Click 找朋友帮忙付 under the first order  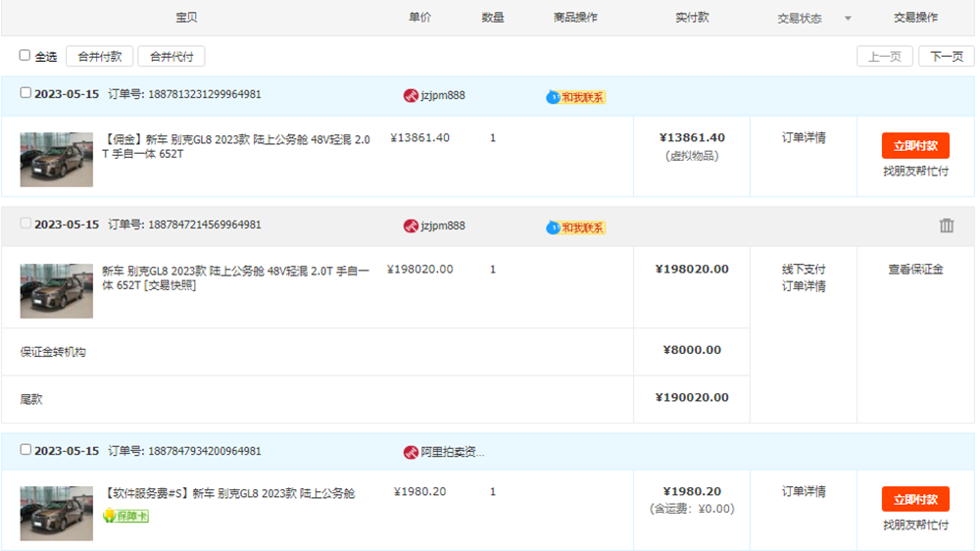click(915, 171)
